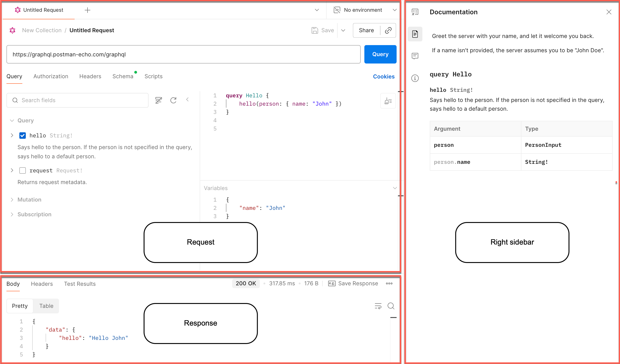Select Table view for the response body
The image size is (620, 364).
point(46,306)
